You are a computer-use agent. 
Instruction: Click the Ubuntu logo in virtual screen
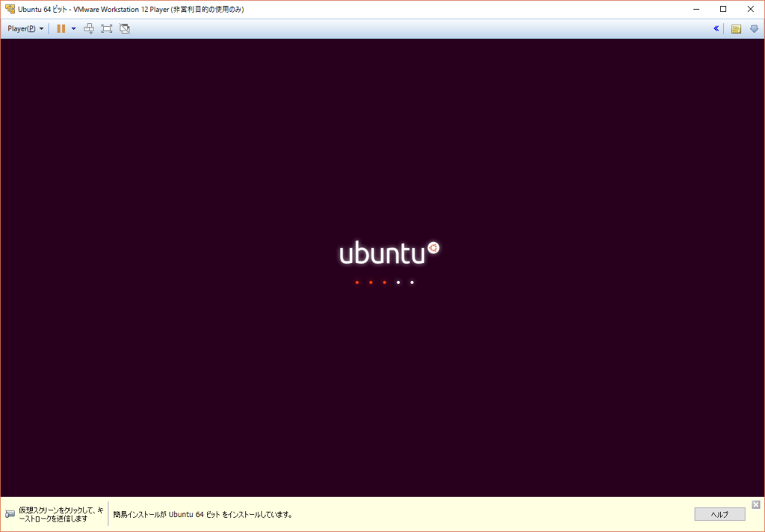coord(389,253)
